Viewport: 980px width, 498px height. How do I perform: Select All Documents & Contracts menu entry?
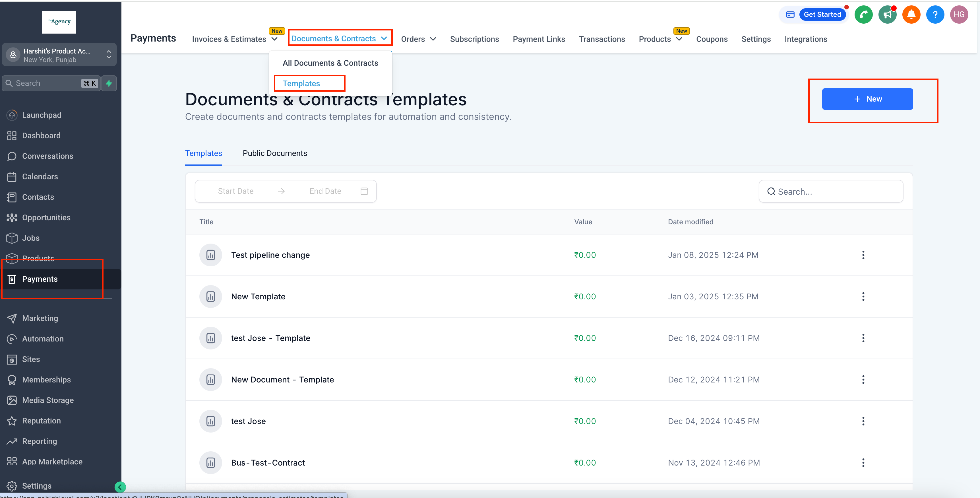330,63
